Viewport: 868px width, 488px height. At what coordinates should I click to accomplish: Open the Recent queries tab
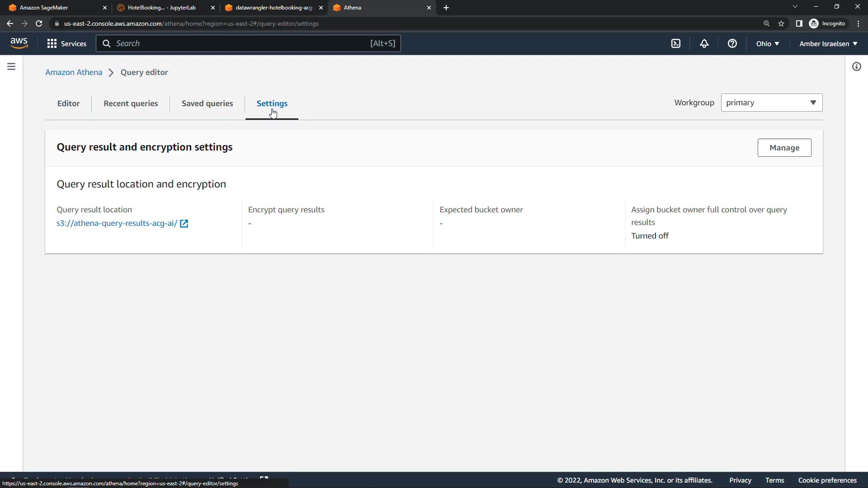point(131,103)
